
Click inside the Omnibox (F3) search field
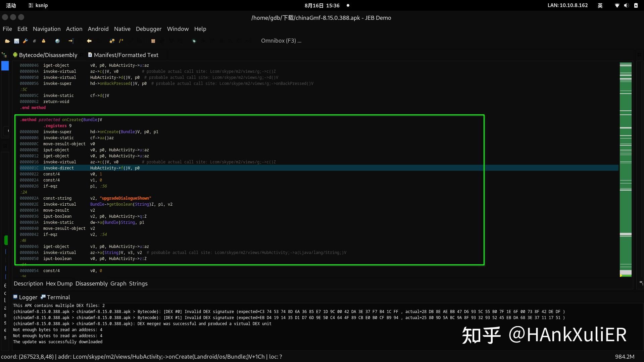[x=281, y=41]
